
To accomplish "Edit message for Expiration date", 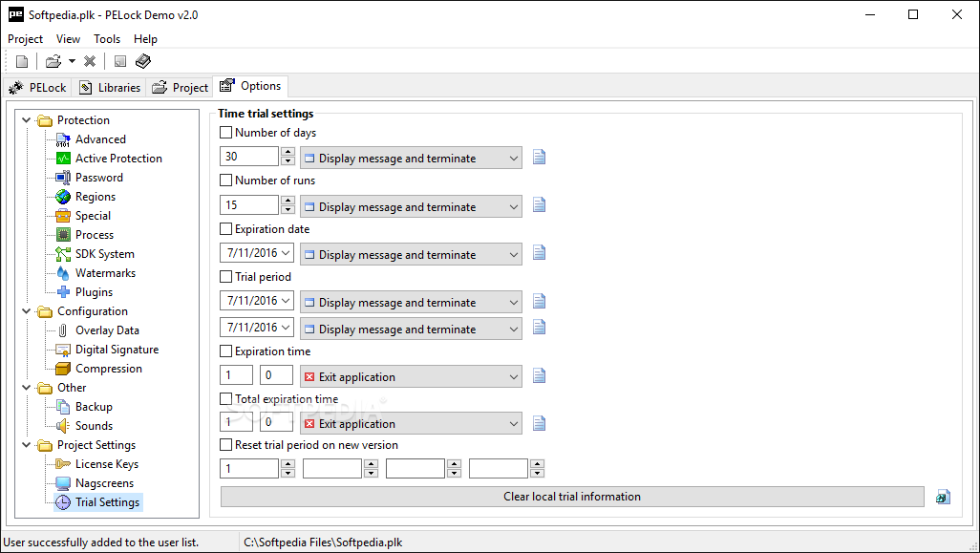I will pos(540,252).
